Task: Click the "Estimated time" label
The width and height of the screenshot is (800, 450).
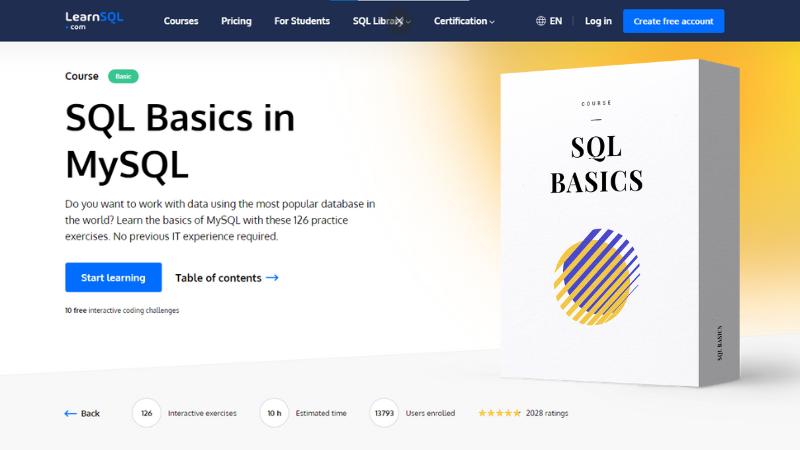Action: click(x=321, y=413)
